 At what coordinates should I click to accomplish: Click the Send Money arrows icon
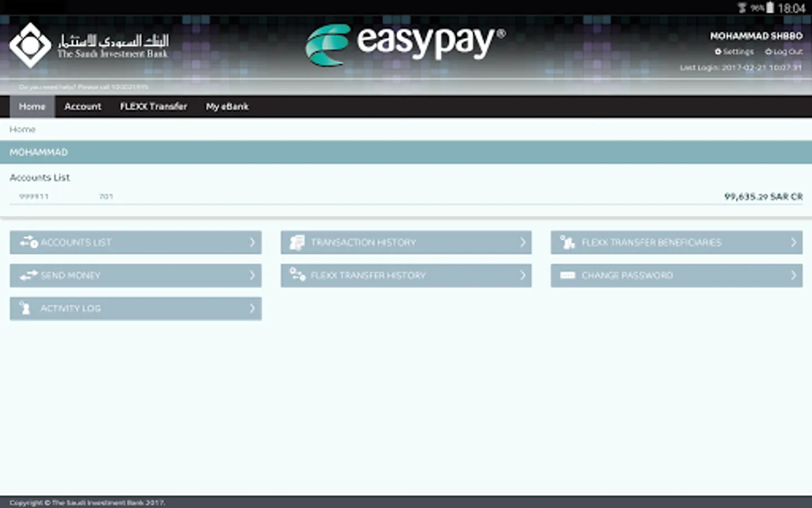(29, 275)
